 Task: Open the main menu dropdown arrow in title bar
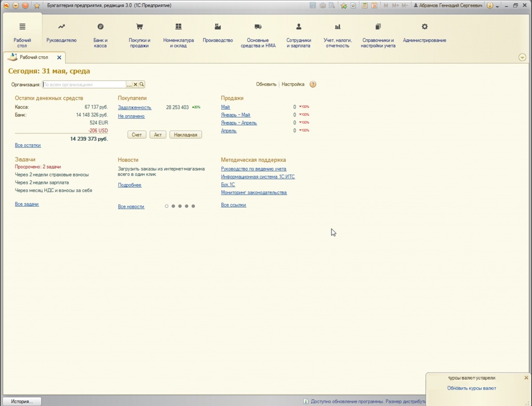point(16,5)
